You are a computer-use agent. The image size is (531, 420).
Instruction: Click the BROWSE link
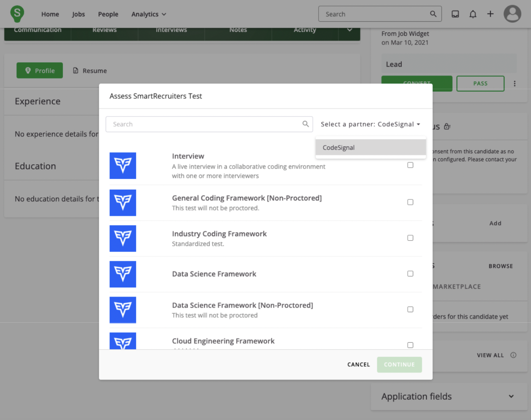(501, 266)
